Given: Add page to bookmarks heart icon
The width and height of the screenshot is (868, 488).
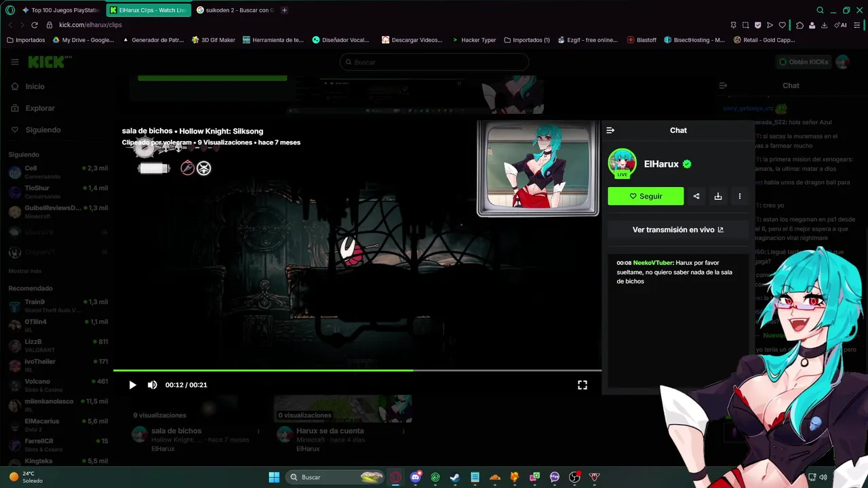Looking at the screenshot, I should pos(782,25).
